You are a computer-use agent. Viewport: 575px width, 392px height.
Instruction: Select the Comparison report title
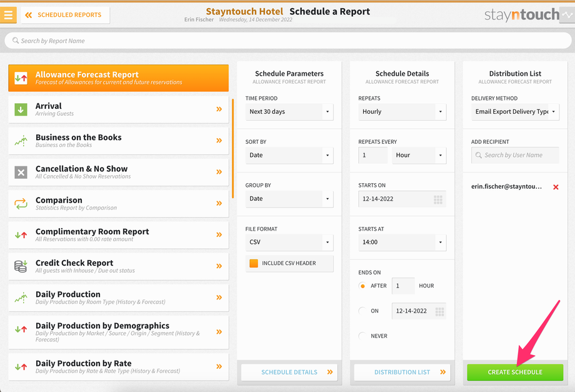tap(59, 200)
